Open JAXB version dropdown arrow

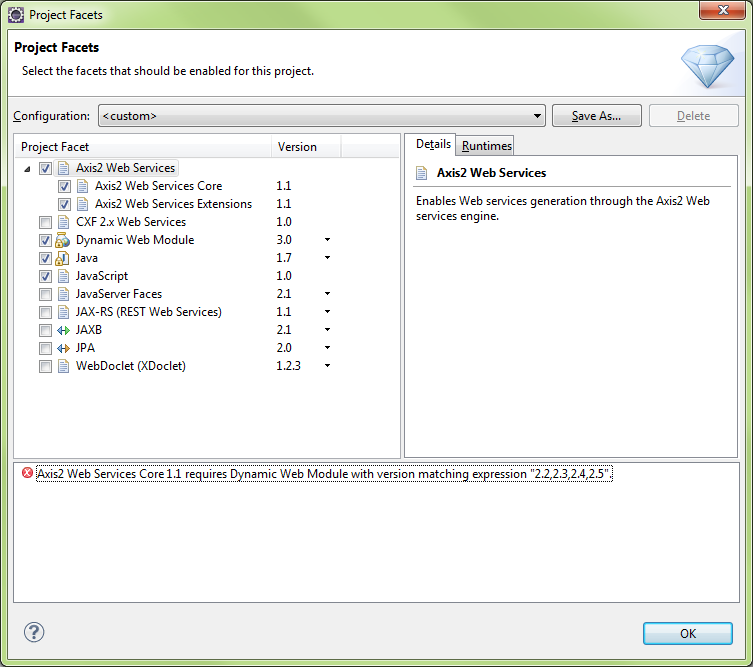(327, 330)
